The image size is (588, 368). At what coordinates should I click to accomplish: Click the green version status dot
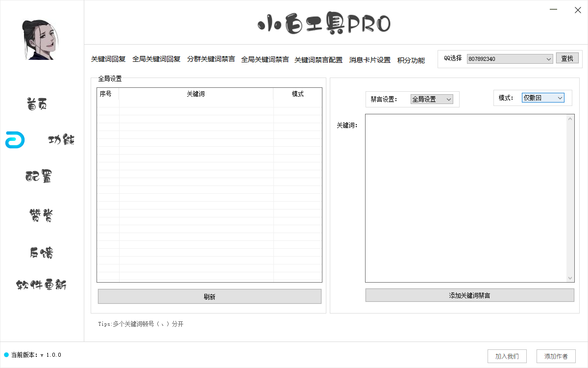5,355
